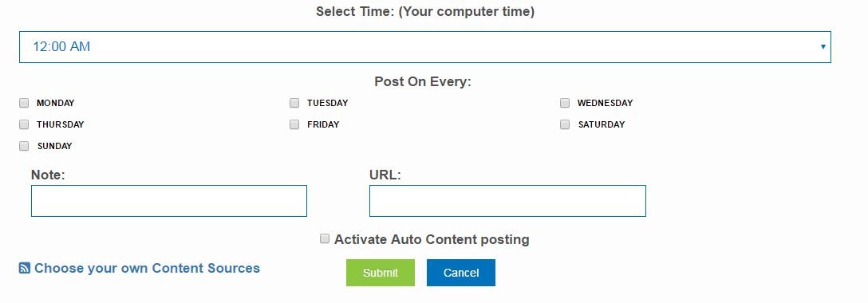Check the Monday checkbox
This screenshot has width=868, height=303.
[24, 103]
